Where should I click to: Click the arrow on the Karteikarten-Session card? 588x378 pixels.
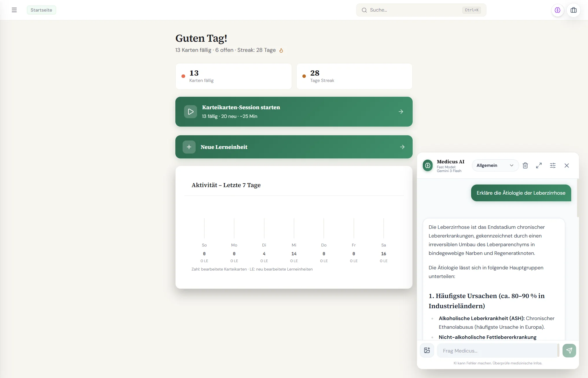[x=401, y=112]
